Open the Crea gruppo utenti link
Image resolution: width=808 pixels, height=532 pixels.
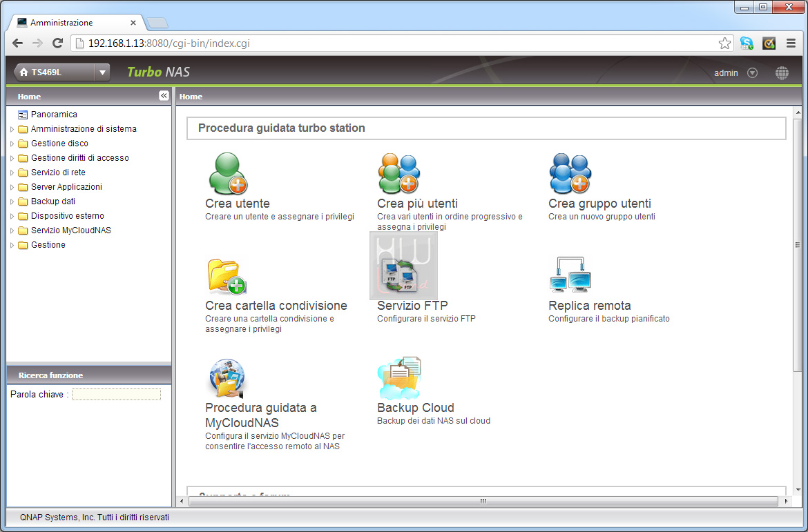tap(600, 204)
